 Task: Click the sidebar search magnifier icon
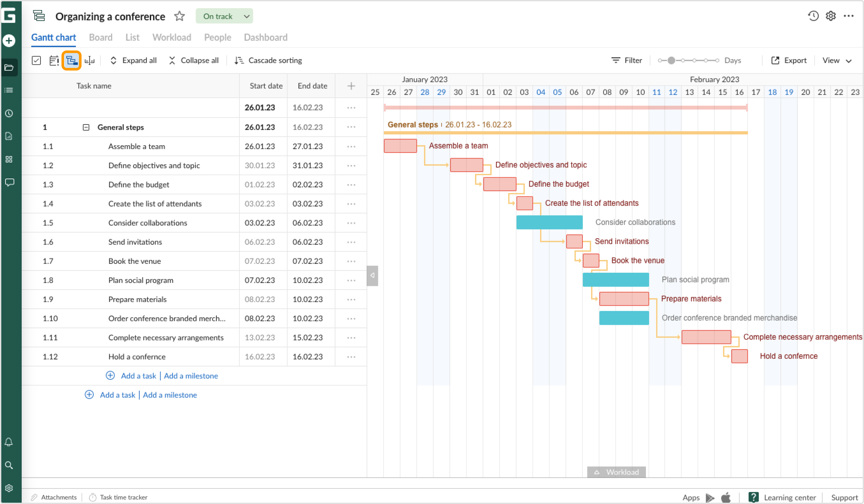(x=9, y=465)
